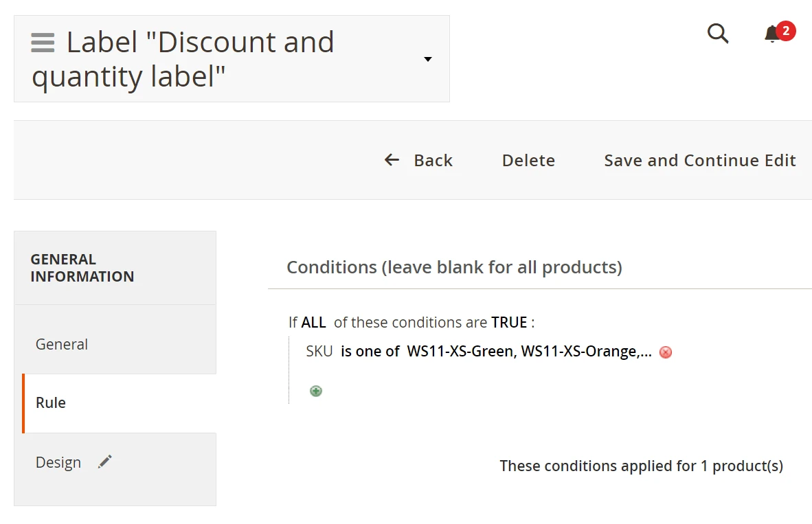812x524 pixels.
Task: Edit the "is one of" SKU operator
Action: point(370,352)
